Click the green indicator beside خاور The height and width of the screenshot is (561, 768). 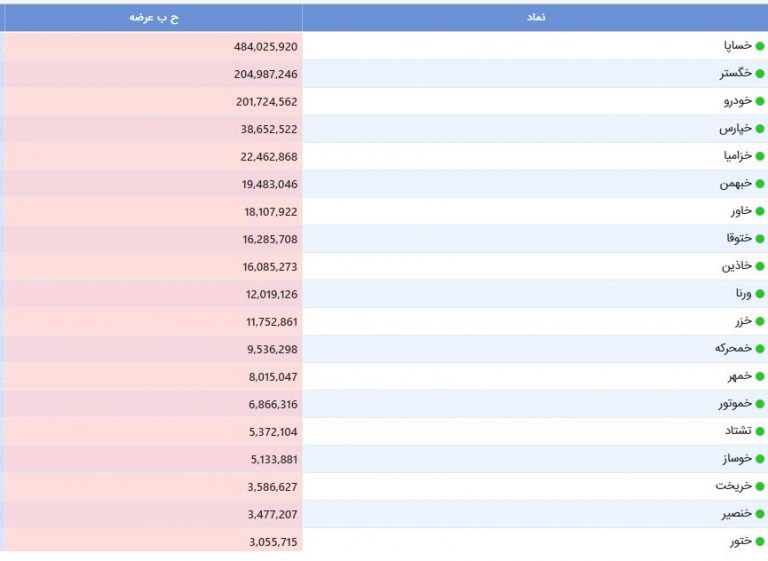tap(760, 211)
